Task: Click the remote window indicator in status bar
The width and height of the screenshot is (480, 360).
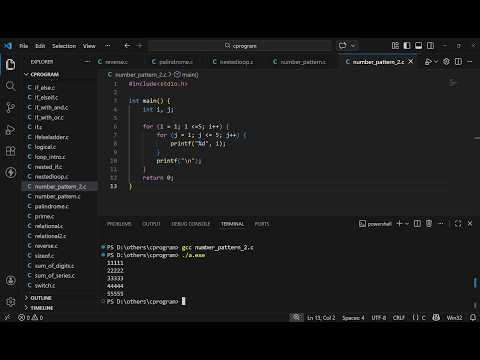Action: click(x=7, y=318)
